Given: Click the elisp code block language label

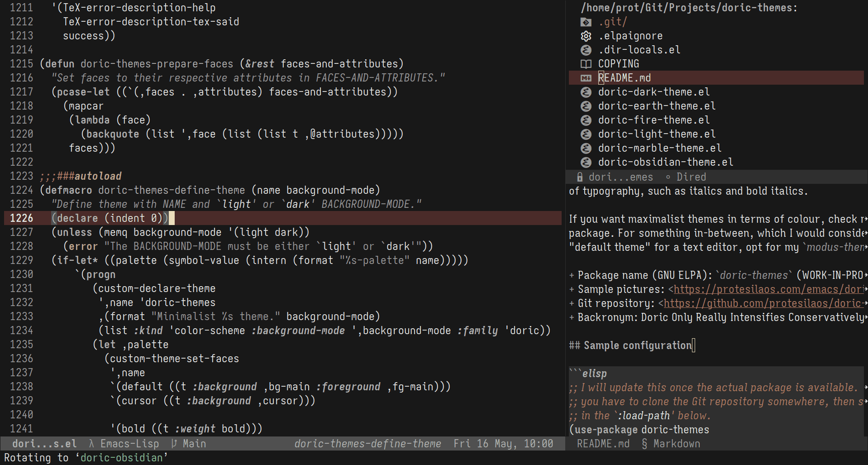Looking at the screenshot, I should coord(594,374).
